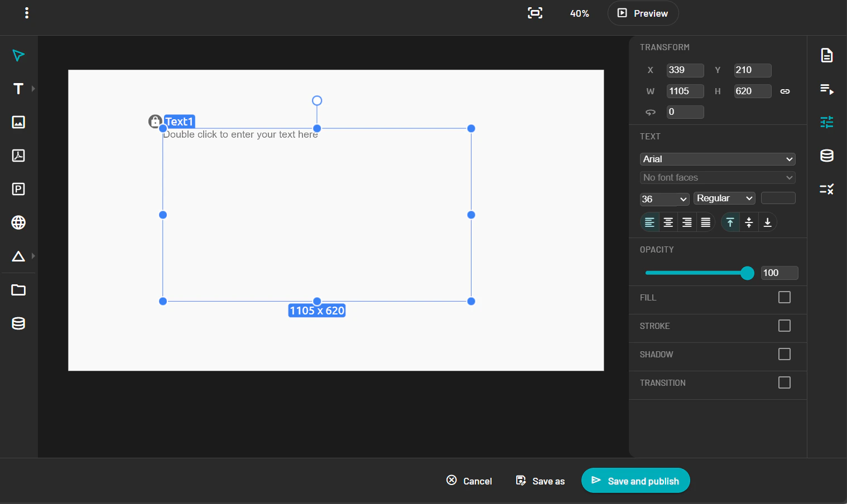This screenshot has width=847, height=504.
Task: Align text to bottom vertically
Action: coord(768,222)
